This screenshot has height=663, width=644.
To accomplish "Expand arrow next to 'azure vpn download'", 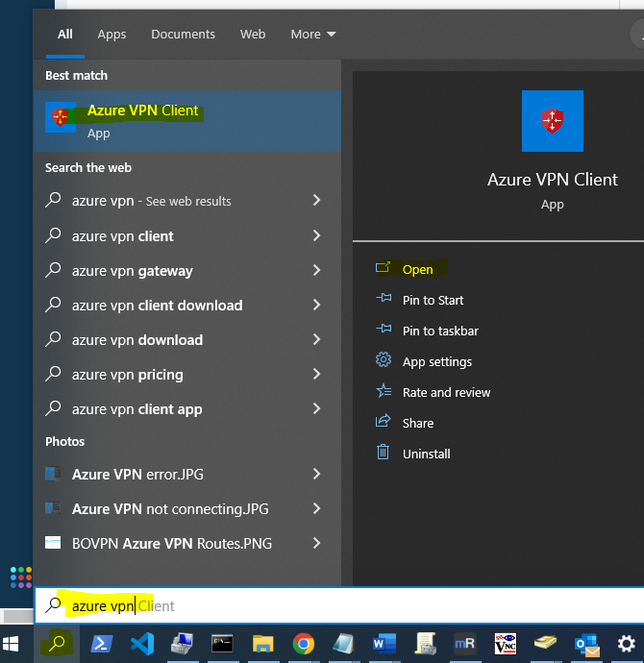I will [317, 339].
